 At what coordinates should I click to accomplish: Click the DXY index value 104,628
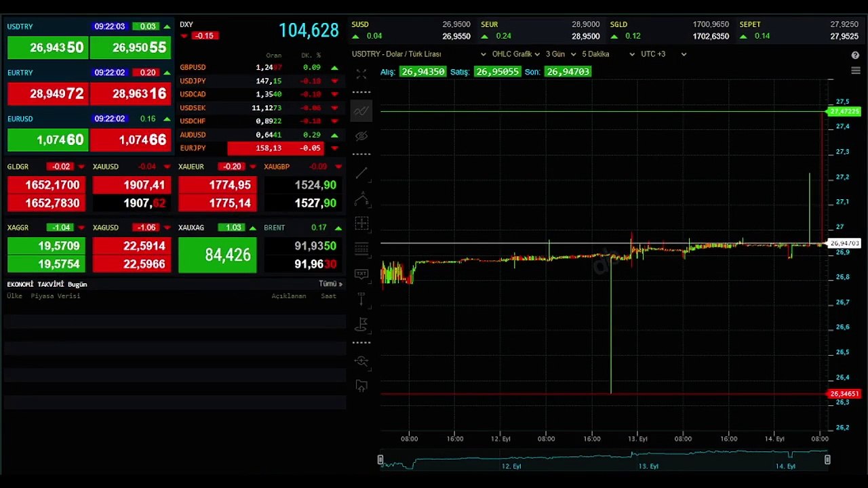[x=309, y=30]
